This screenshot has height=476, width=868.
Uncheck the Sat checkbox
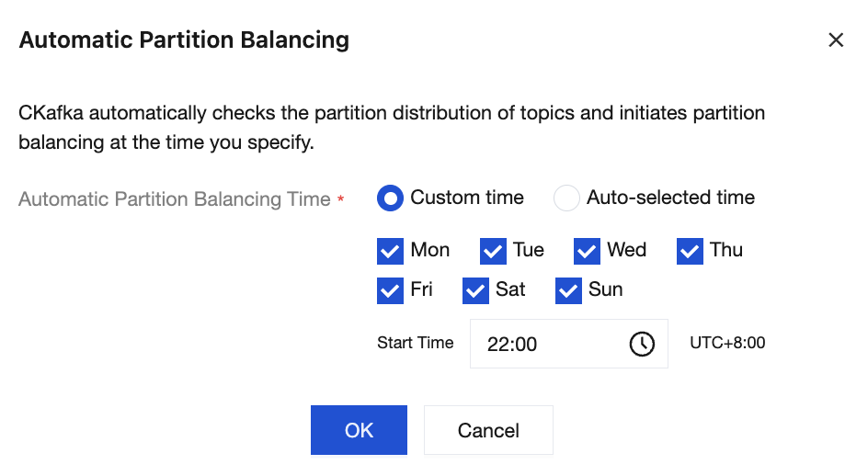tap(475, 290)
